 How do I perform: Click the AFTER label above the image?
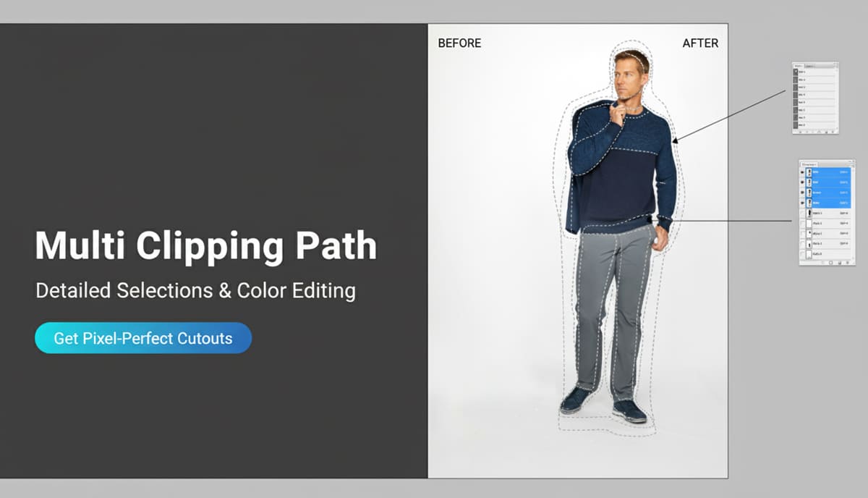[700, 43]
